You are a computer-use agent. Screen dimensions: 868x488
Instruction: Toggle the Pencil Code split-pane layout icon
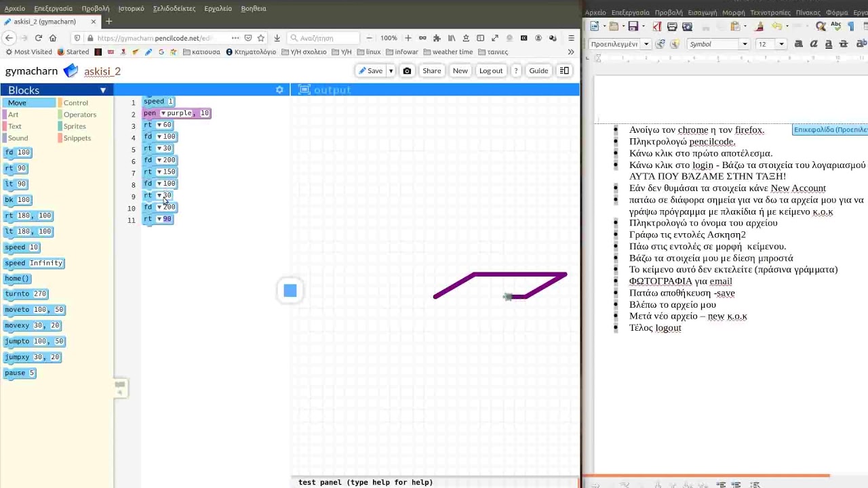(x=564, y=70)
